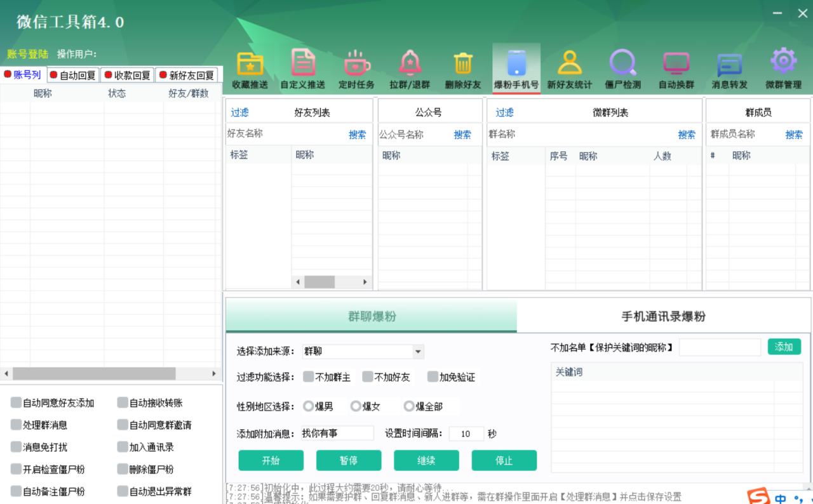The image size is (813, 504).
Task: Switch to the 手机通讯录爆粉 tab
Action: click(x=664, y=315)
